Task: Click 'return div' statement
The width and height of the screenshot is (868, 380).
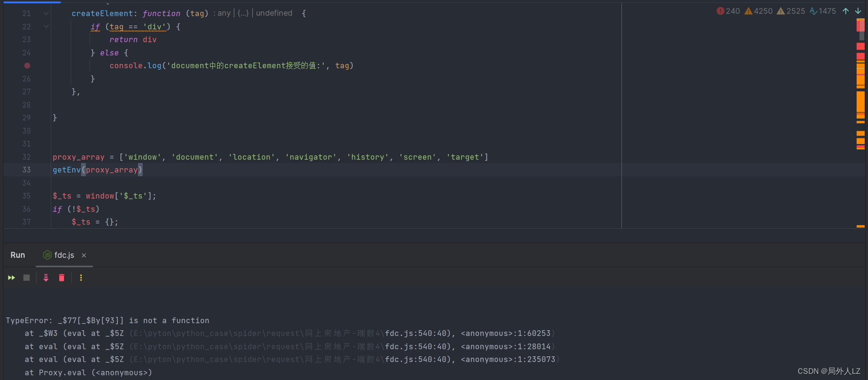Action: (x=133, y=40)
